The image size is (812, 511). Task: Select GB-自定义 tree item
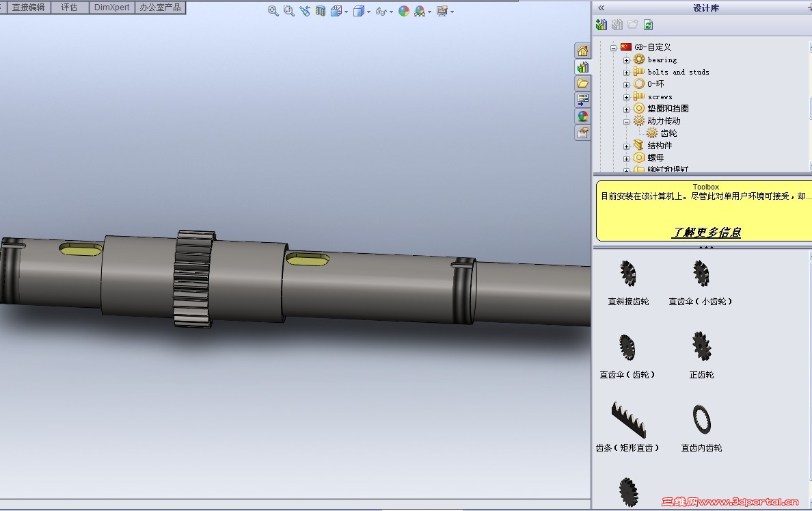click(652, 47)
